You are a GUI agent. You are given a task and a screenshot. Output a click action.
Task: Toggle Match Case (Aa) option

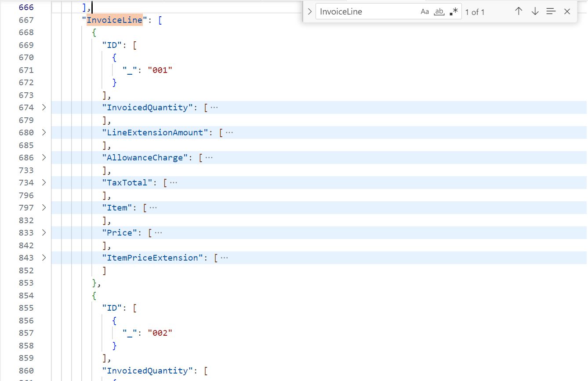point(425,12)
